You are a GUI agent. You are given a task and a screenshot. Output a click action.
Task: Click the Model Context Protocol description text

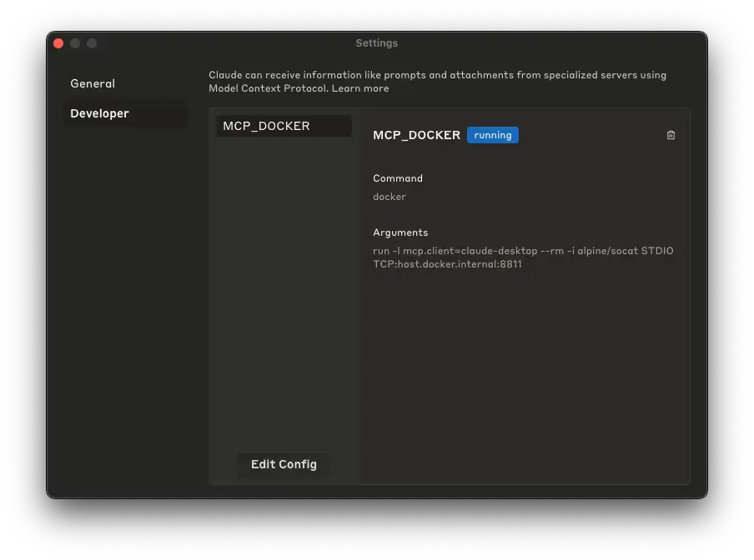[437, 81]
